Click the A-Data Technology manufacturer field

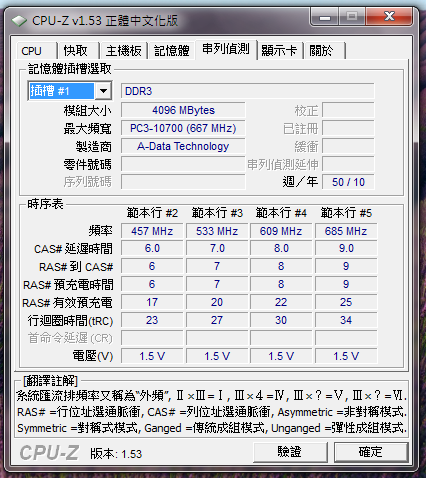183,146
